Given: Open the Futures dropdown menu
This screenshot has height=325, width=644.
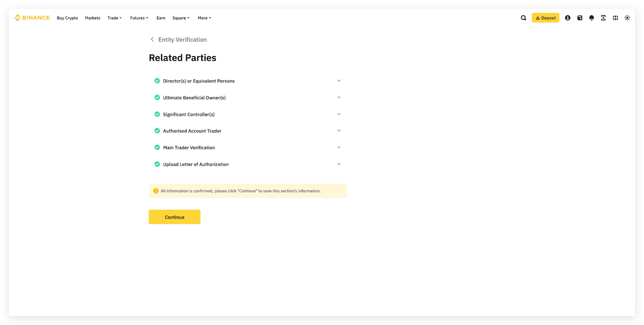Looking at the screenshot, I should [x=139, y=18].
